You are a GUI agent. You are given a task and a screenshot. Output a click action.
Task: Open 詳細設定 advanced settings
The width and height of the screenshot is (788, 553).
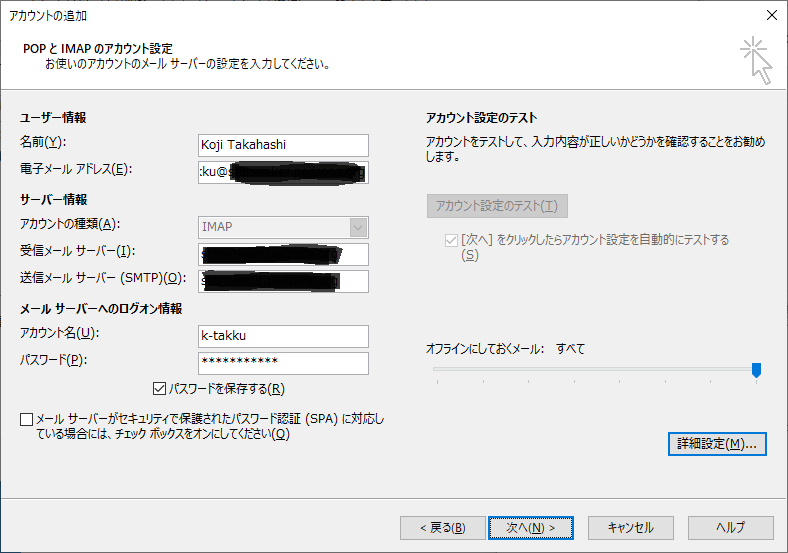click(716, 443)
